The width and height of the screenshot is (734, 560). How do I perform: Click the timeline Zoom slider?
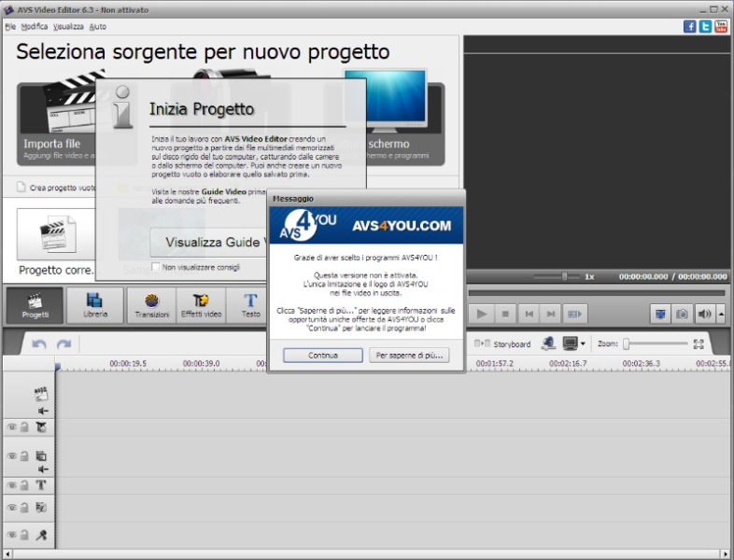coord(654,344)
